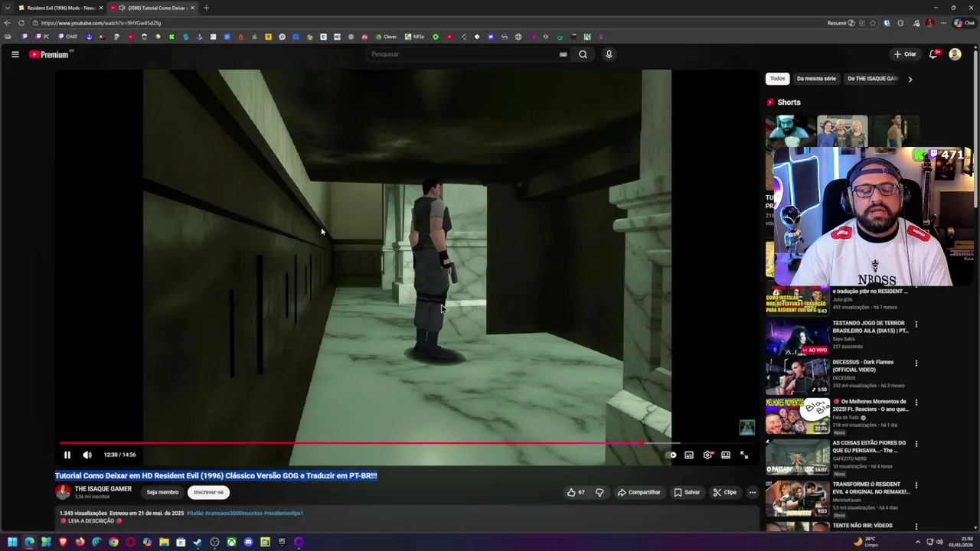Open the NFSe bookmark
The width and height of the screenshot is (980, 551).
414,37
